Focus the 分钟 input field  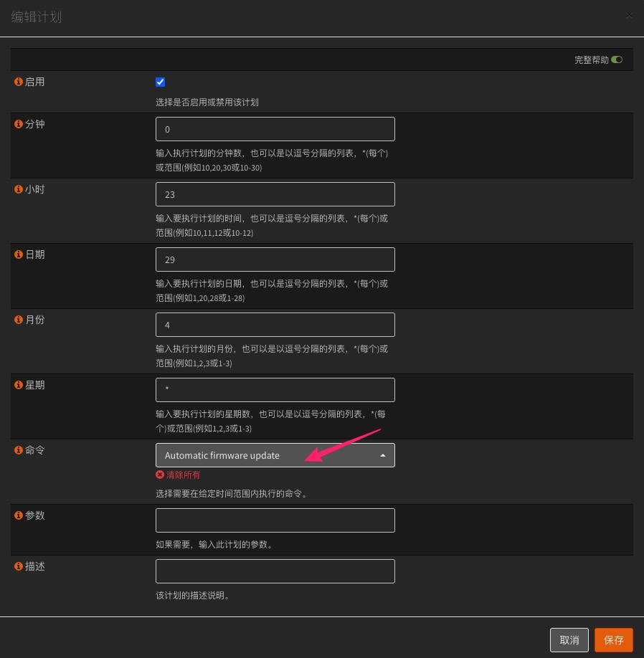coord(275,129)
